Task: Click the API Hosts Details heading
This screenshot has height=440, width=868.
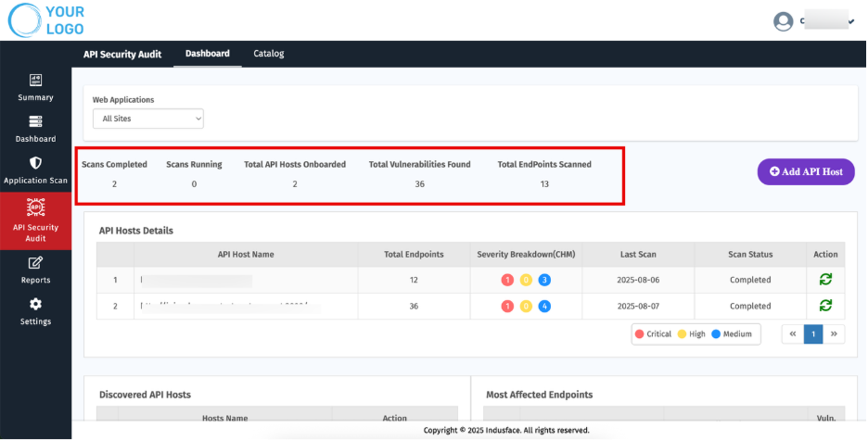Action: (136, 231)
